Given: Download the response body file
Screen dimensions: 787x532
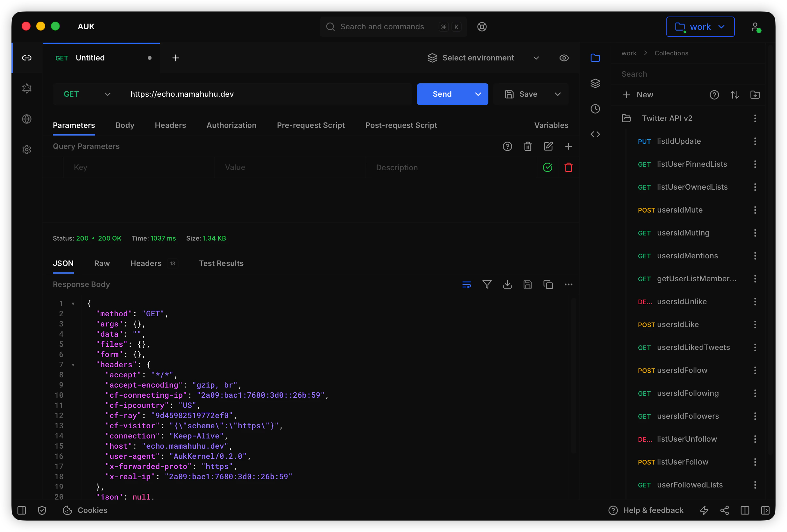Looking at the screenshot, I should click(507, 284).
